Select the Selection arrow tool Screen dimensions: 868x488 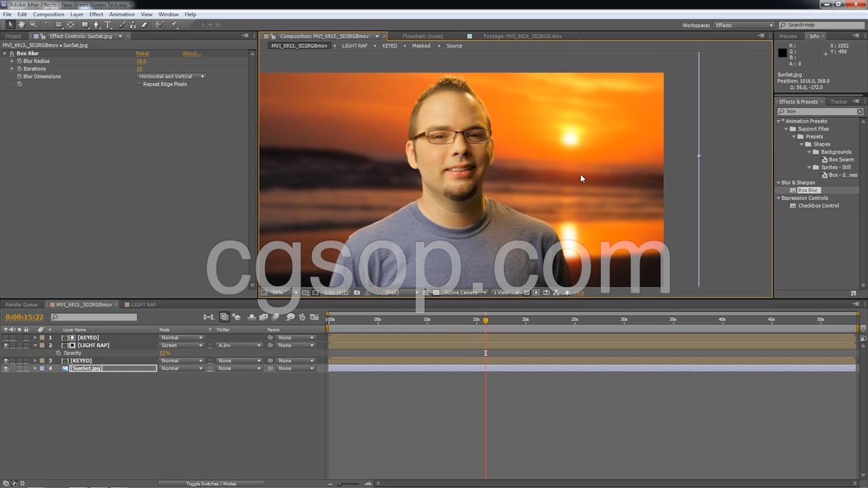coord(10,25)
